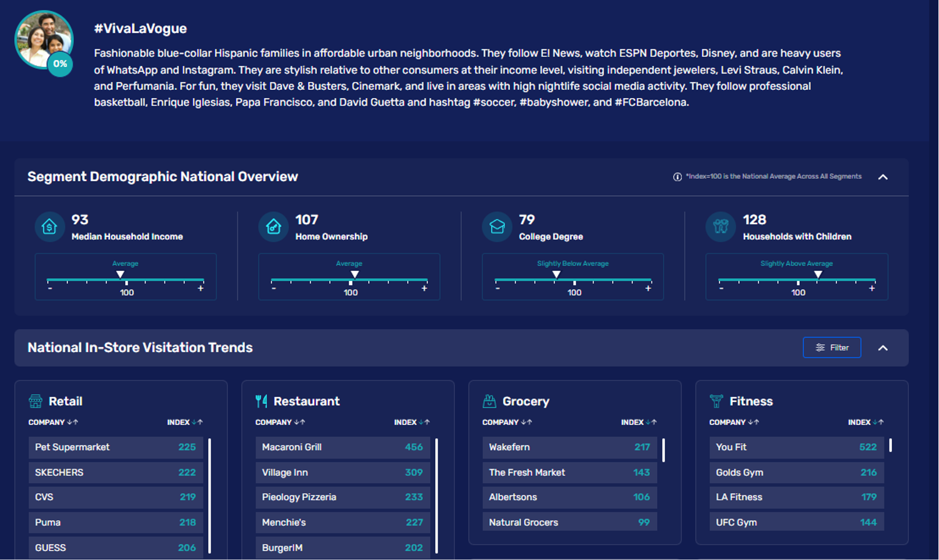Screen dimensions: 939x560
Task: Click the 79 College Degree value
Action: (x=527, y=220)
